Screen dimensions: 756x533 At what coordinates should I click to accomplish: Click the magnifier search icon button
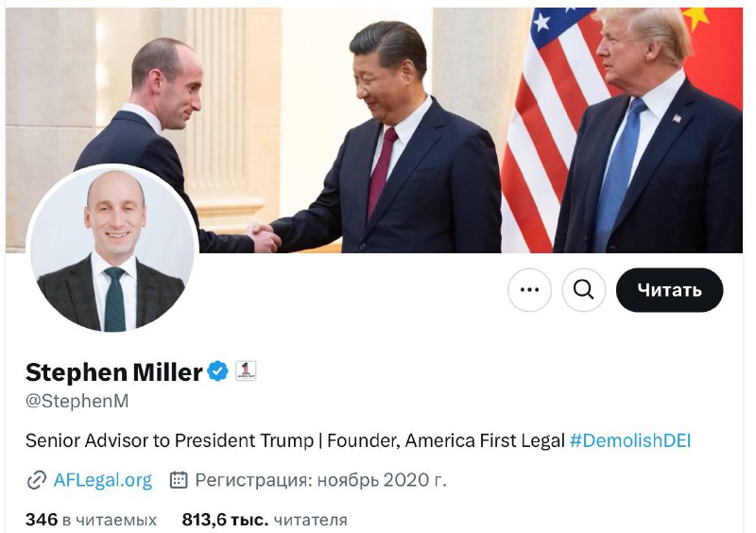[x=583, y=290]
